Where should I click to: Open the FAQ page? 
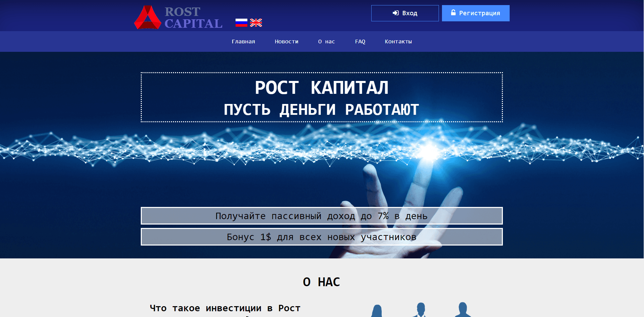pos(360,41)
